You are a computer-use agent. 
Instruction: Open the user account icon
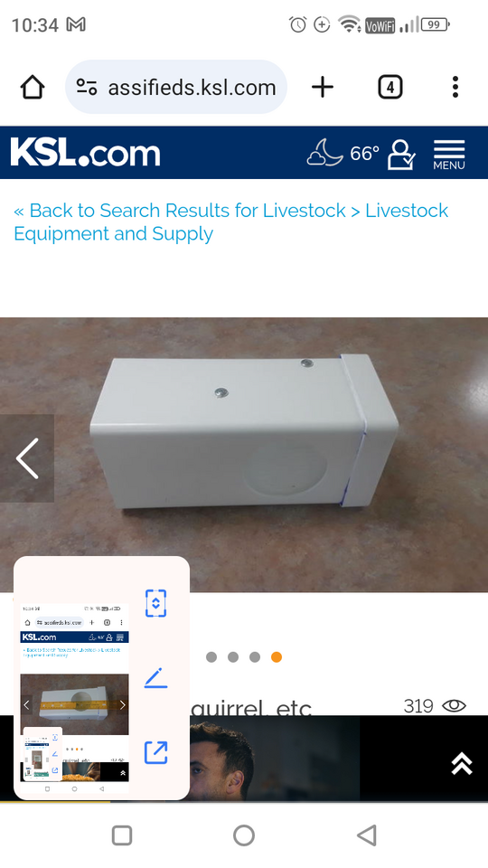tap(401, 154)
